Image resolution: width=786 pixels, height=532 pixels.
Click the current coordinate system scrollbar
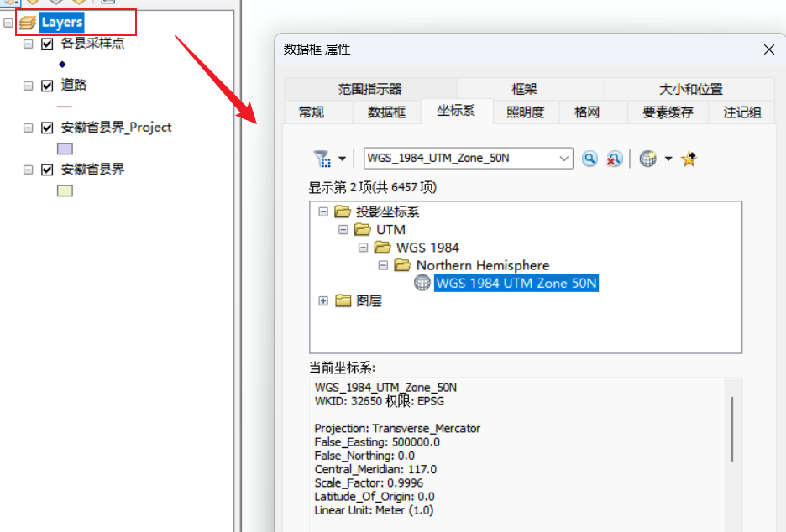click(x=732, y=429)
